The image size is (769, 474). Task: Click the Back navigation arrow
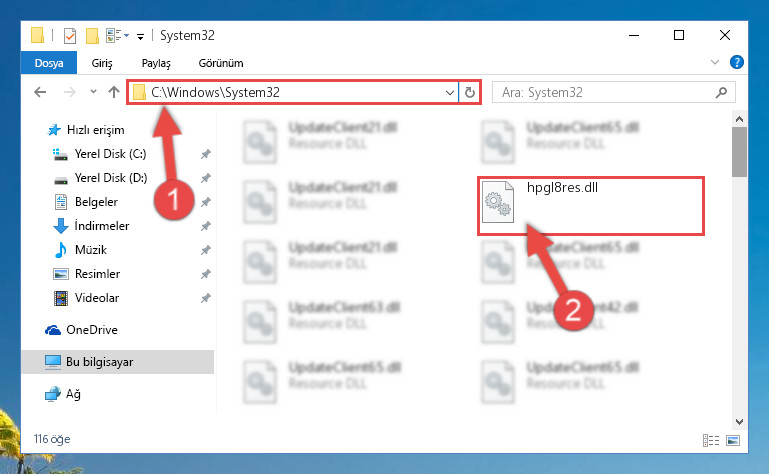[x=40, y=92]
